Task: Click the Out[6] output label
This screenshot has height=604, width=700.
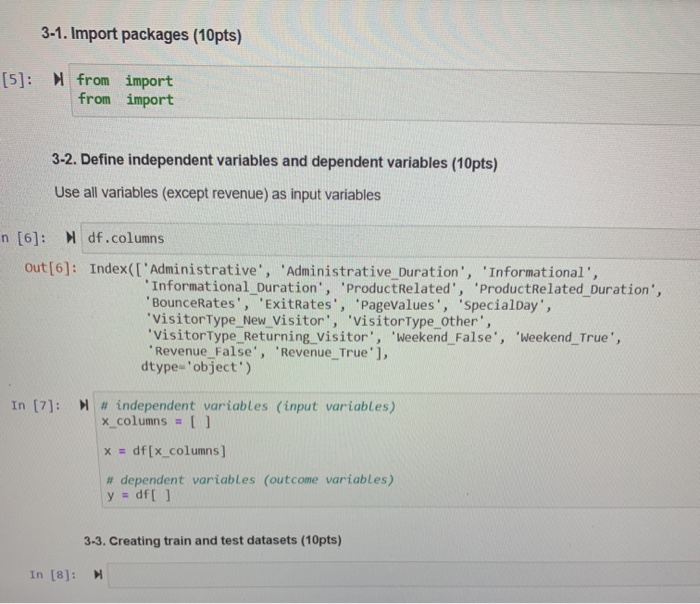Action: pyautogui.click(x=51, y=267)
